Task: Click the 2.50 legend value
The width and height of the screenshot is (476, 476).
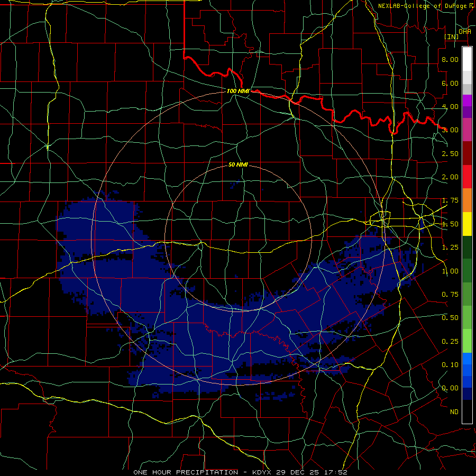Action: [x=450, y=153]
